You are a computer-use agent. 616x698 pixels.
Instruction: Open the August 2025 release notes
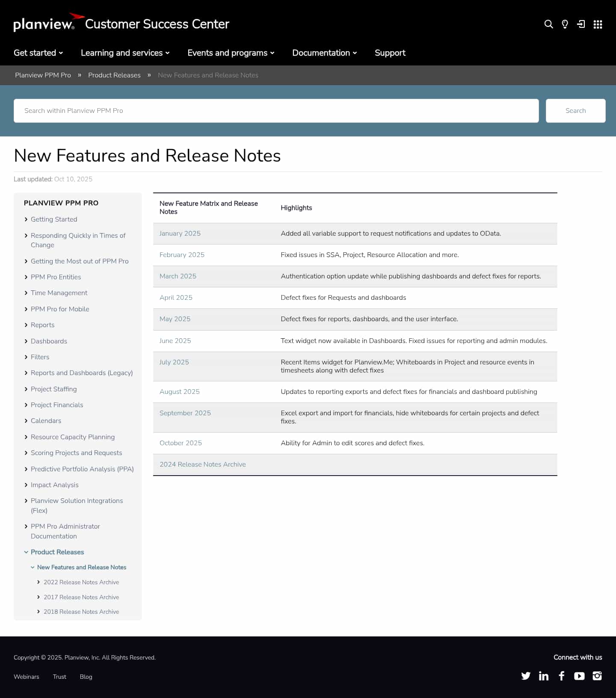(180, 392)
